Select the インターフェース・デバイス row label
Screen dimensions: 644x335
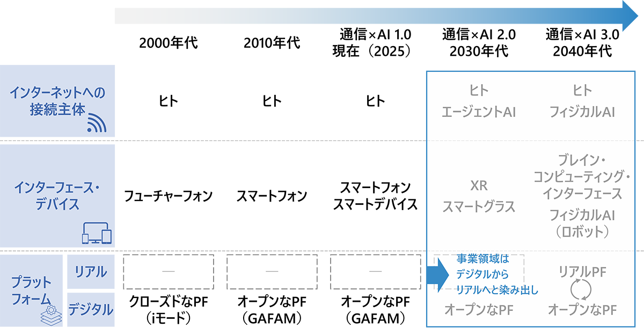(57, 196)
